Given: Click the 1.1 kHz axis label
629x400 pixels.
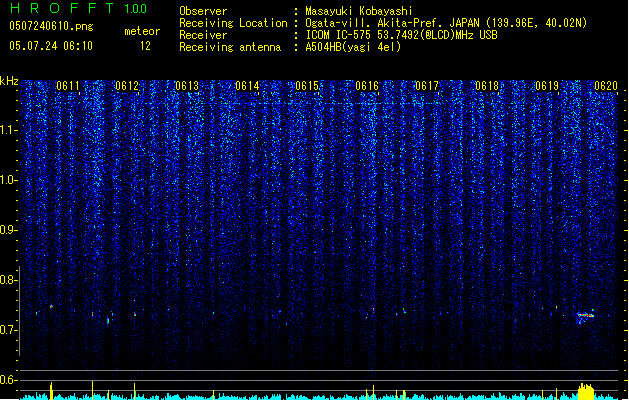Looking at the screenshot, I should 9,131.
